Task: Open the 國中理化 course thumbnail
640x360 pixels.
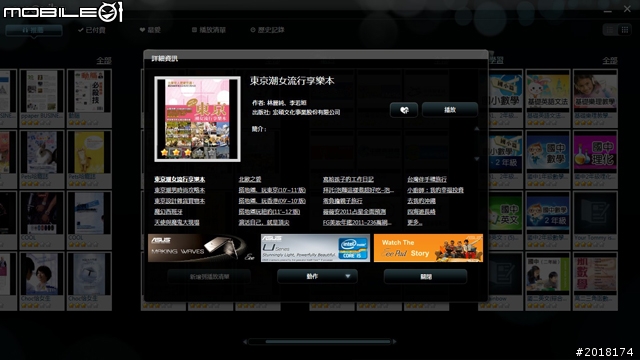Action: point(595,152)
